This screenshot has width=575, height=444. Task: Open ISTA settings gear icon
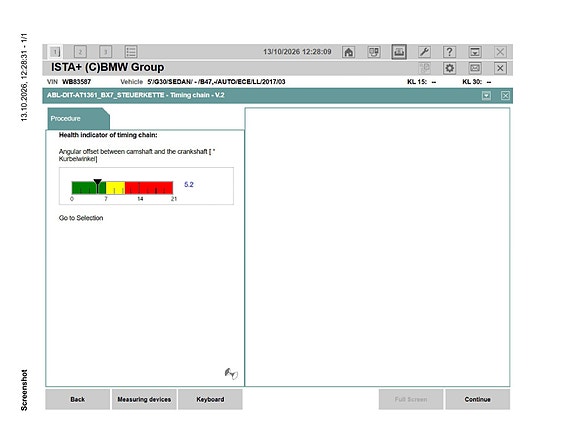point(450,68)
